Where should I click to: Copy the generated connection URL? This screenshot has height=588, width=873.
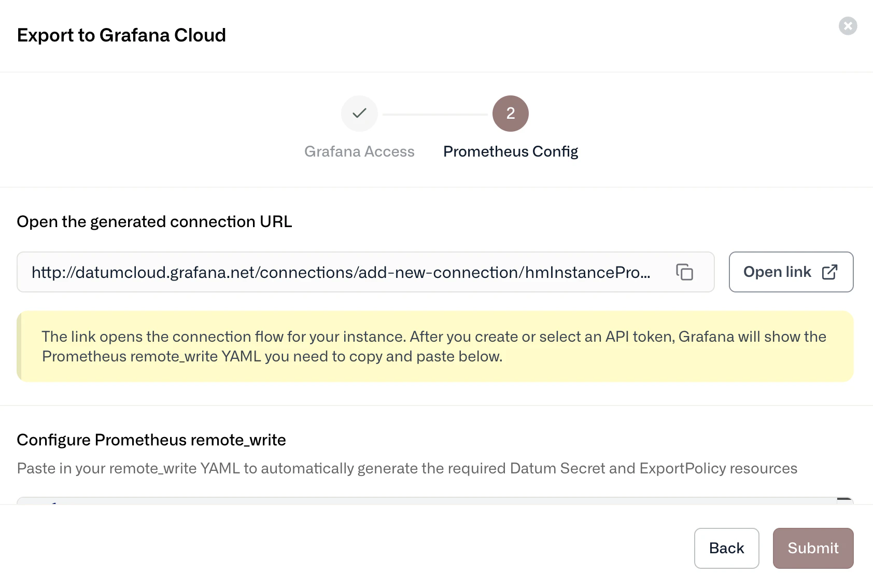click(684, 272)
